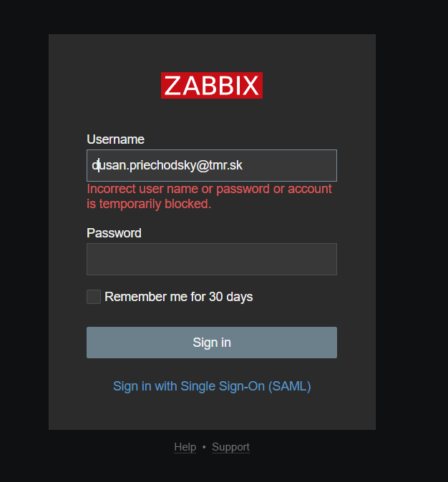Screen dimensions: 448x482
Task: Open Sign in with Single Sign-On (SAML)
Action: pos(212,386)
